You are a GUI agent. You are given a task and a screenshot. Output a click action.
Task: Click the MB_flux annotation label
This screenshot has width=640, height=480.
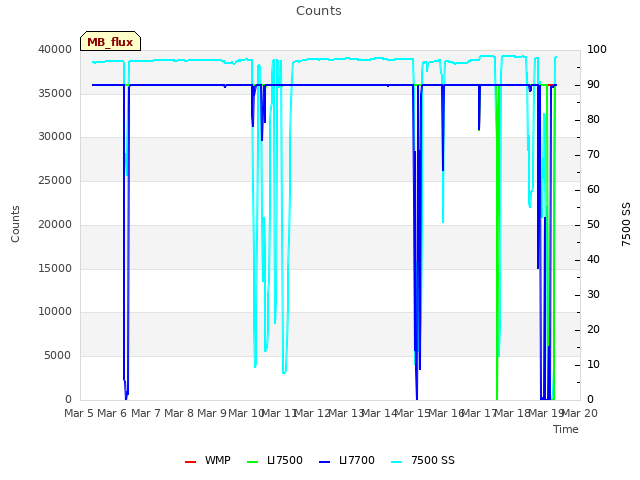pos(110,42)
